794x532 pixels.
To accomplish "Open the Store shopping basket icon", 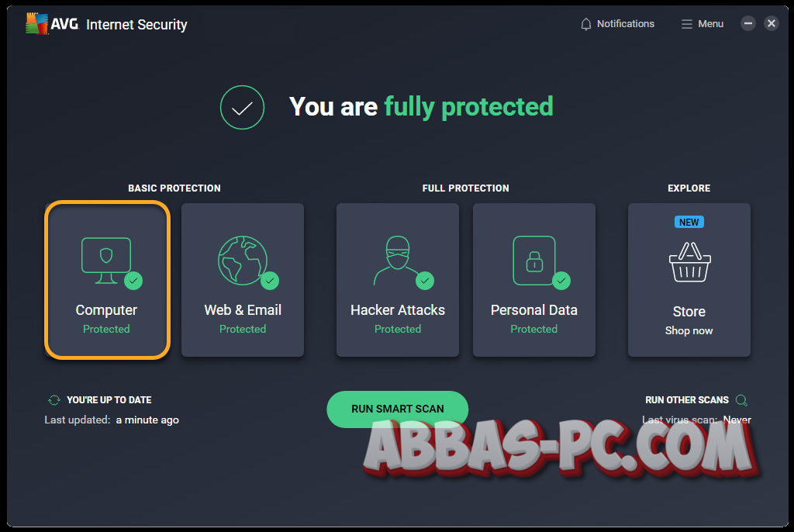I will click(689, 264).
